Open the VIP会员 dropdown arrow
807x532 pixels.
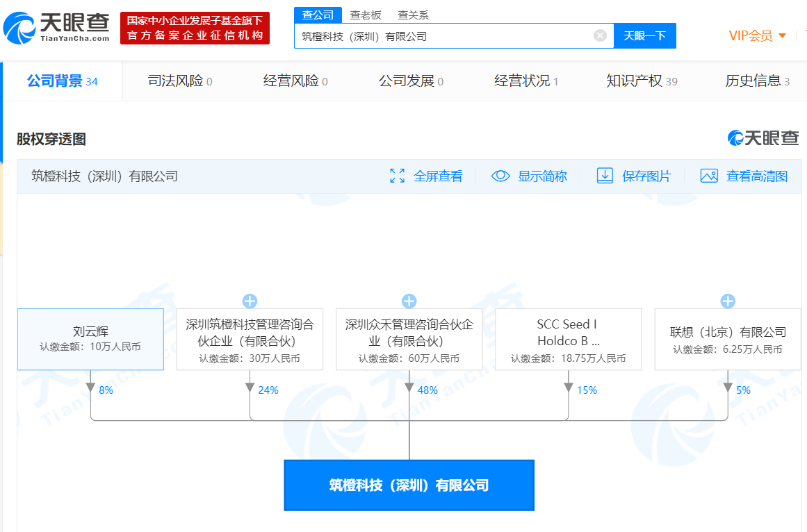tap(782, 36)
